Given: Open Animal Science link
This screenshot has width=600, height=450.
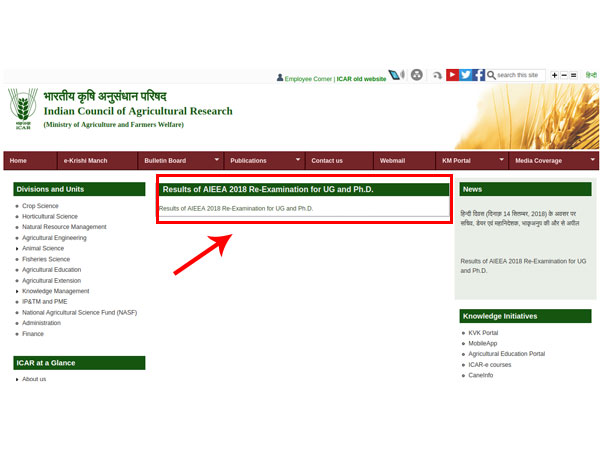Looking at the screenshot, I should [x=43, y=248].
